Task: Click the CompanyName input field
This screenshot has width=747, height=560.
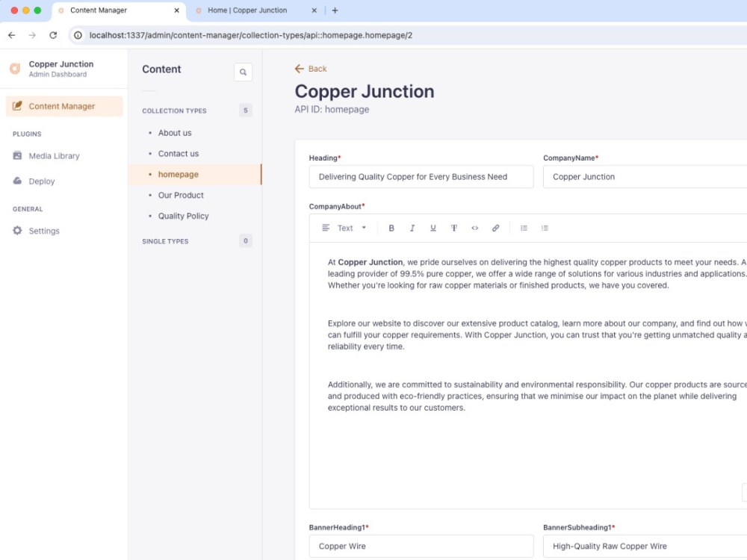Action: (x=645, y=177)
